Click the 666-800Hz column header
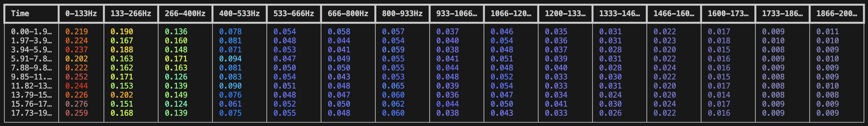 coord(348,14)
